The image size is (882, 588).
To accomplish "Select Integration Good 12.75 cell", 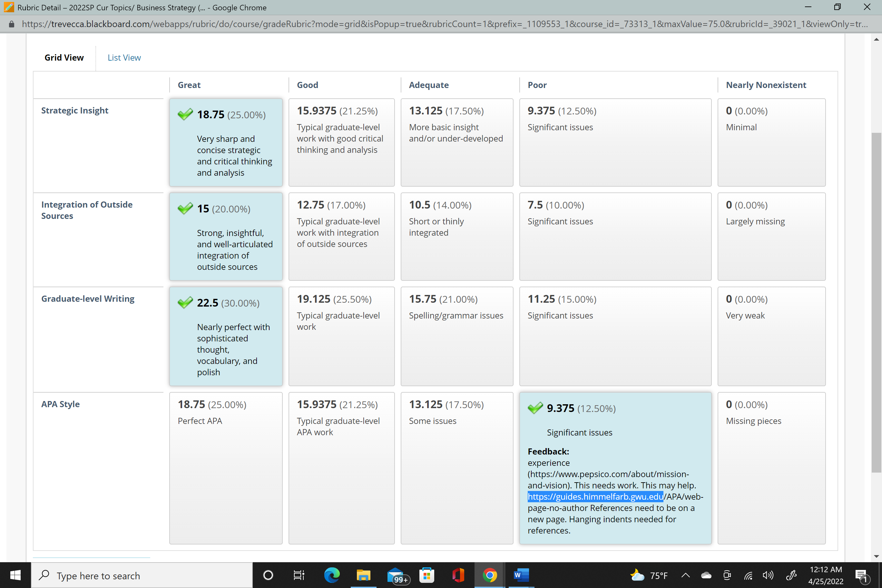I will [341, 237].
